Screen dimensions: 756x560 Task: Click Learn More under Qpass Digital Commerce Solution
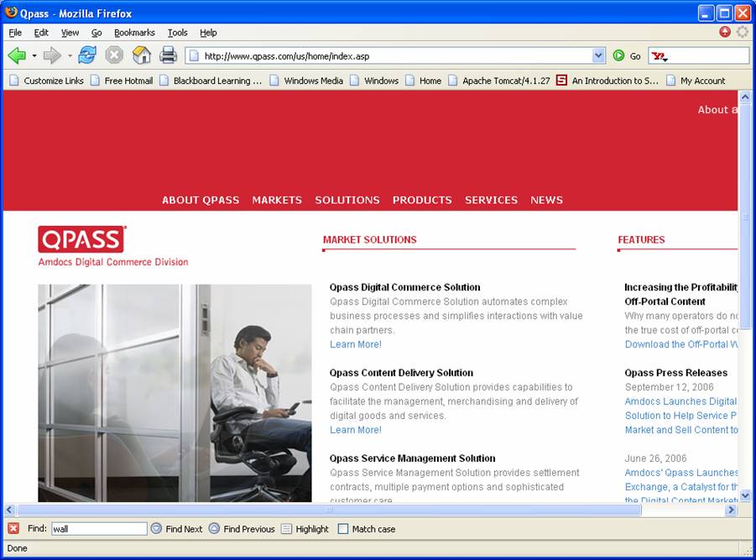pos(356,344)
